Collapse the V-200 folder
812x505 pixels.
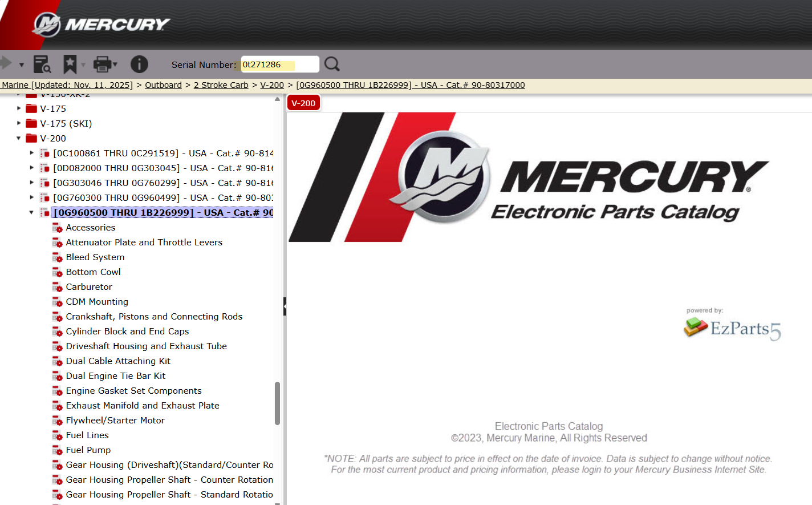coord(19,138)
